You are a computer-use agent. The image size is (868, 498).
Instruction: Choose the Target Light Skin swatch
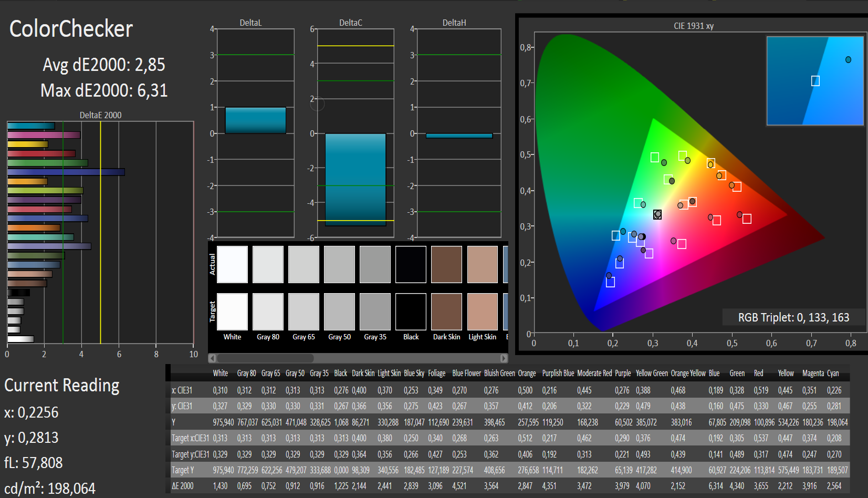pos(482,312)
